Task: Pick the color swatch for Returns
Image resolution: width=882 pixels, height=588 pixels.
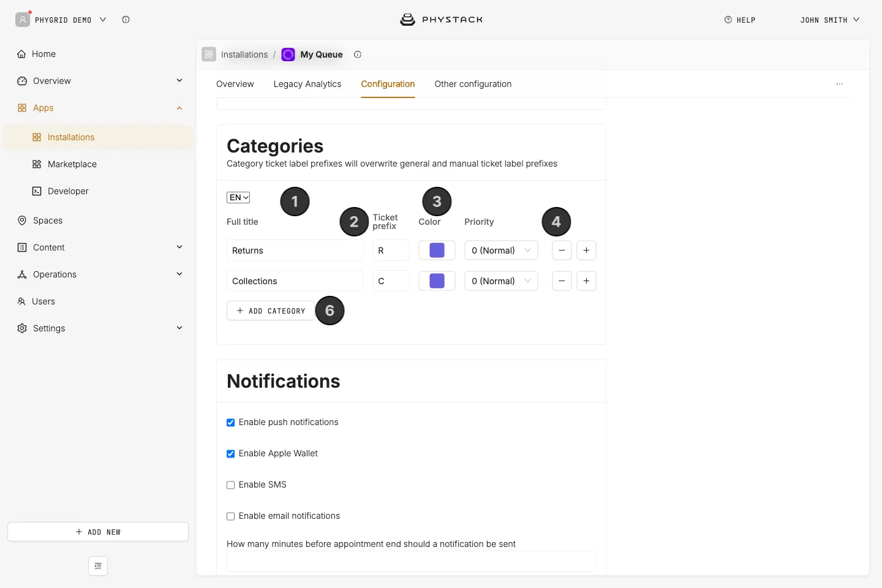Action: [437, 251]
